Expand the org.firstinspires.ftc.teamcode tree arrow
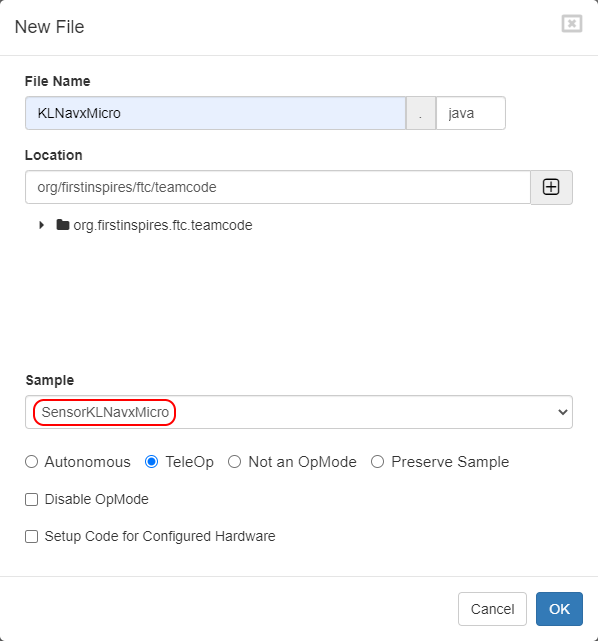598x641 pixels. pyautogui.click(x=41, y=225)
